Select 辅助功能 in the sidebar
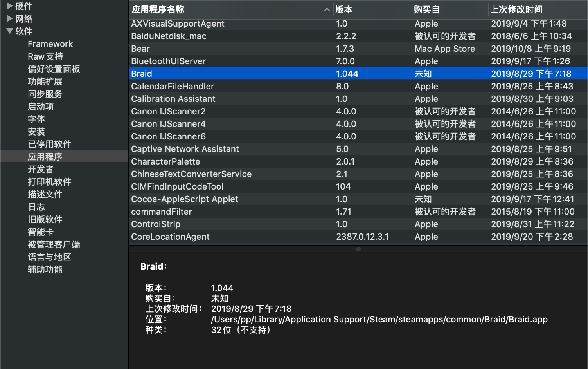Screen dimensions: 588x369 point(45,270)
